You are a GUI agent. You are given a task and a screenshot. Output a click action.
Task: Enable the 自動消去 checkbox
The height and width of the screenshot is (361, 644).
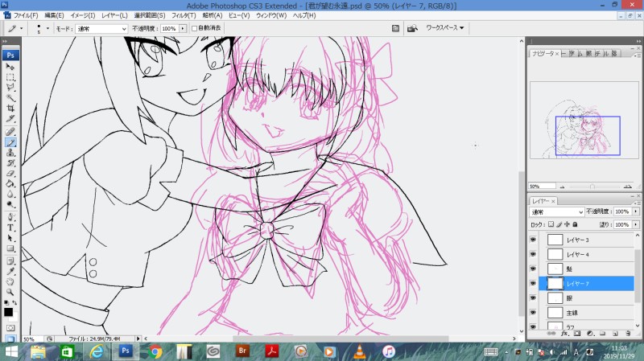194,28
